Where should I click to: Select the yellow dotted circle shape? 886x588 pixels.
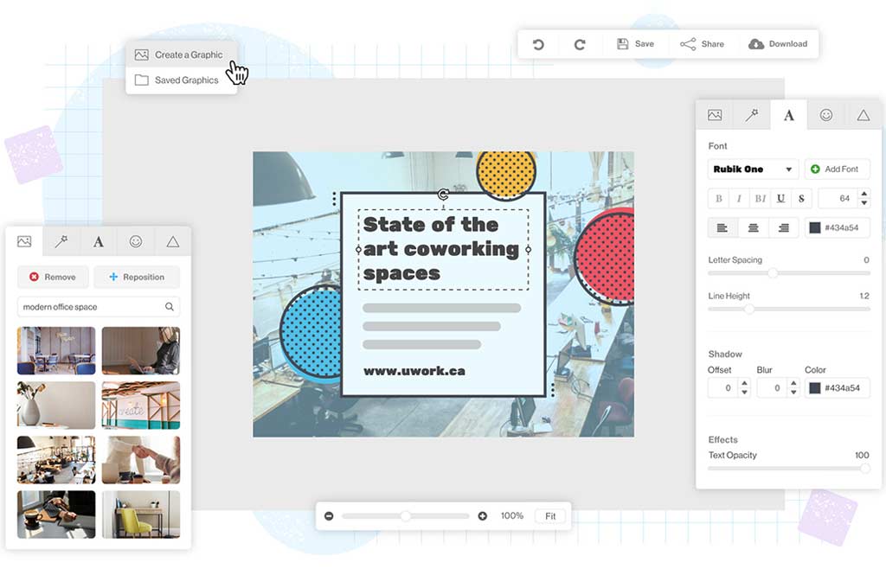505,174
